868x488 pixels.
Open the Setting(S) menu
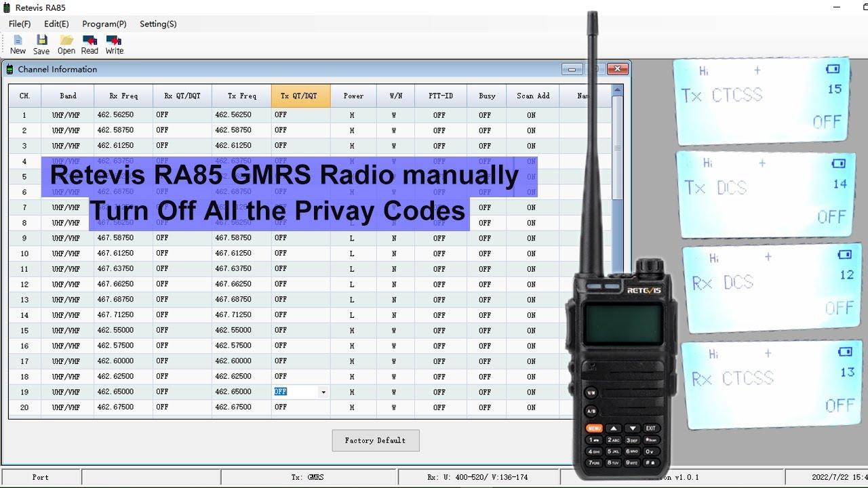coord(158,24)
